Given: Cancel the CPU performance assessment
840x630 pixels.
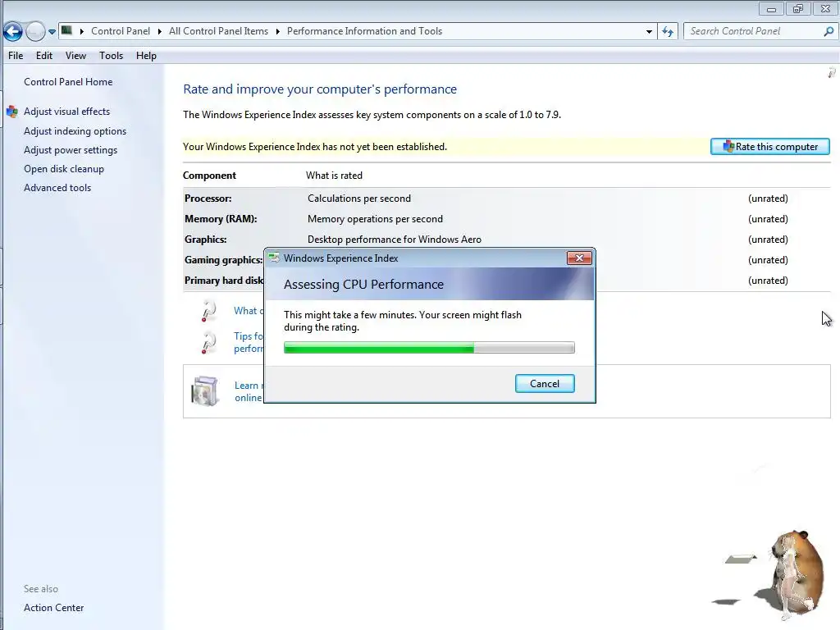Looking at the screenshot, I should (x=545, y=384).
